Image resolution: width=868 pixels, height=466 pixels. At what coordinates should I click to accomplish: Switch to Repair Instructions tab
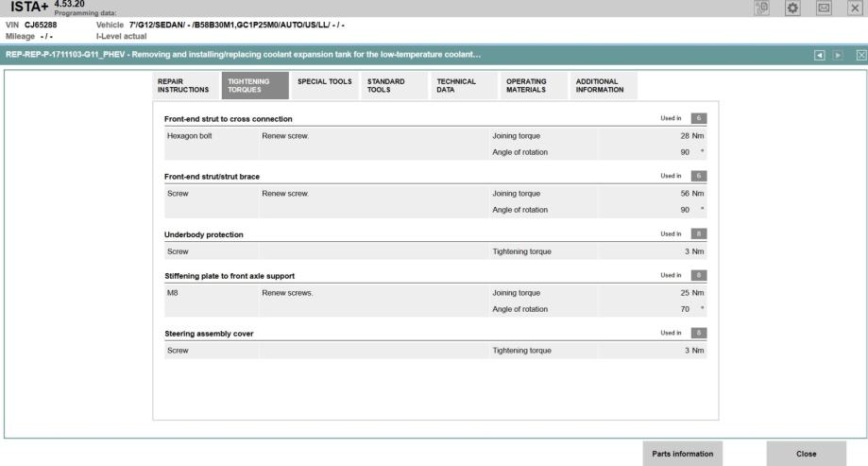[184, 85]
